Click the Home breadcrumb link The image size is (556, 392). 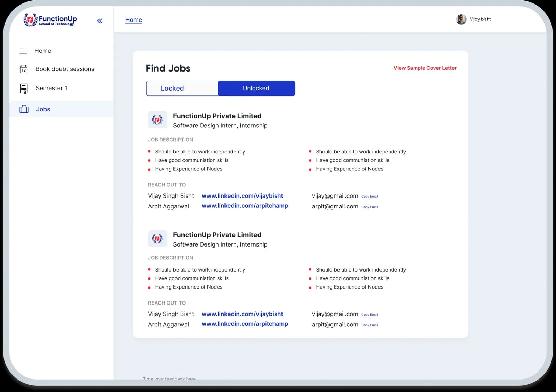coord(134,20)
